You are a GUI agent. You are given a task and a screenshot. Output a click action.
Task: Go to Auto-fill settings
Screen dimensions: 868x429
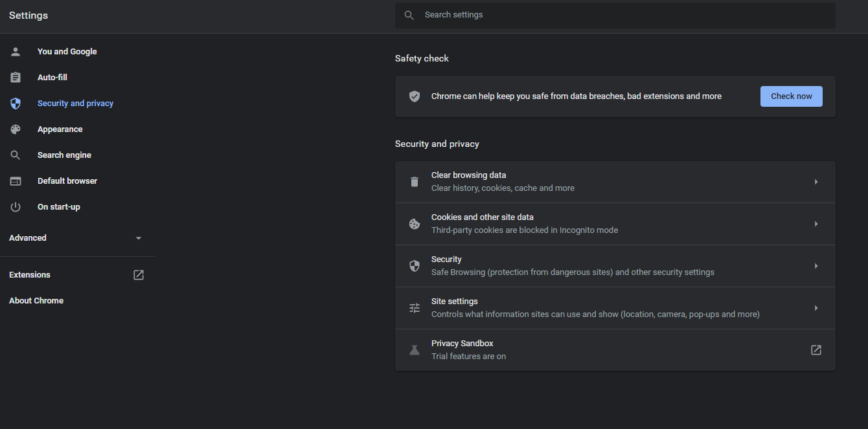pos(52,78)
